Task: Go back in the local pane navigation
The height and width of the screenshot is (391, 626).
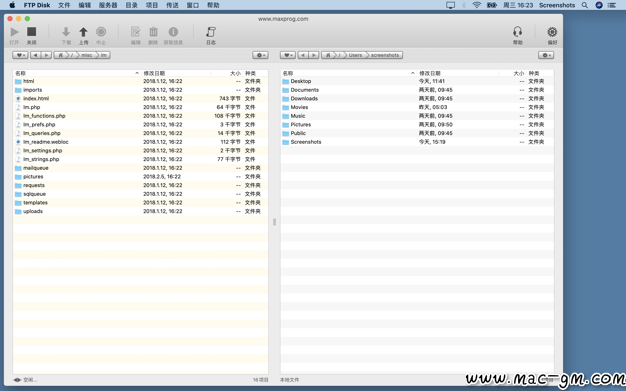Action: (303, 55)
